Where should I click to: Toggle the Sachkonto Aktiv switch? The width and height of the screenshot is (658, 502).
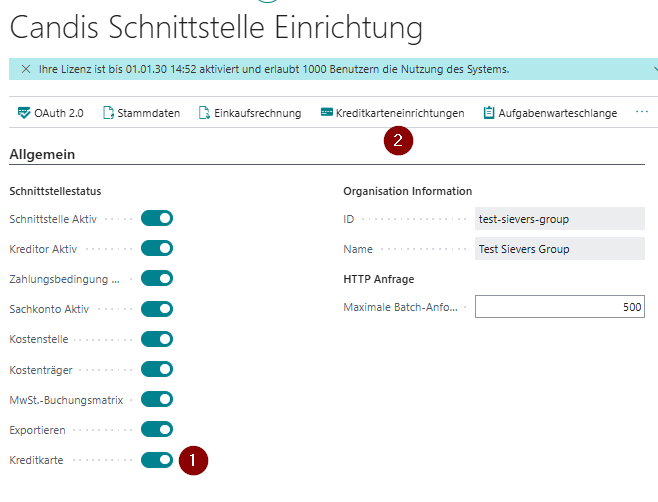click(x=157, y=309)
